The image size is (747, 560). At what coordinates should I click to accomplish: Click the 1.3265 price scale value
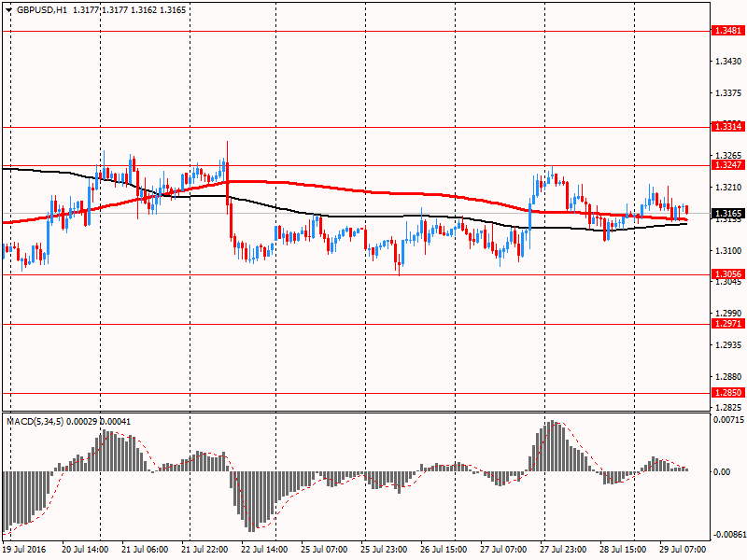(729, 156)
